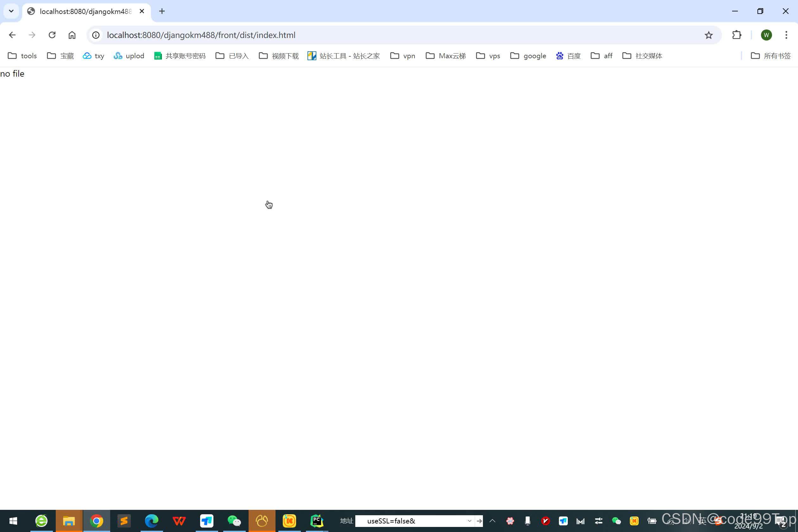798x532 pixels.
Task: Open Sublime Text from the taskbar
Action: coord(124,521)
